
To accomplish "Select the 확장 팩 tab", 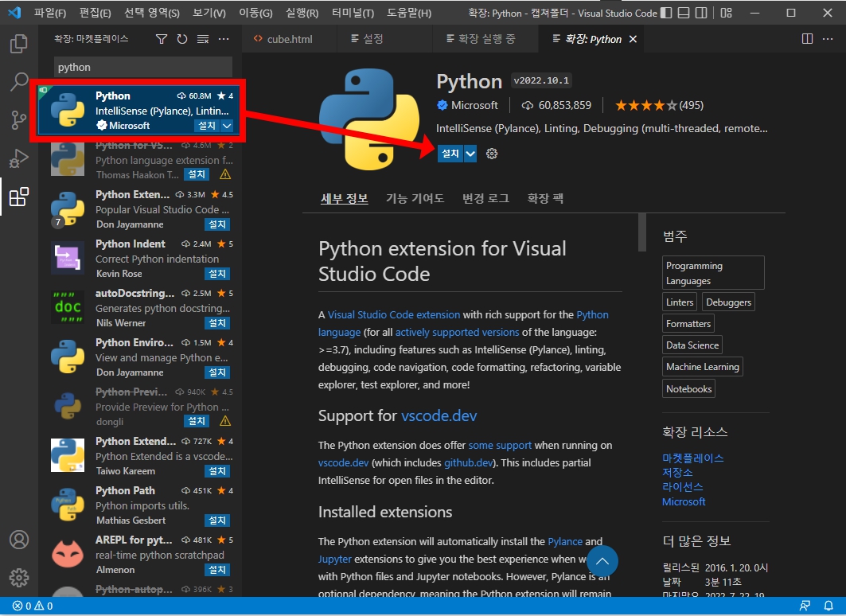I will [x=545, y=198].
